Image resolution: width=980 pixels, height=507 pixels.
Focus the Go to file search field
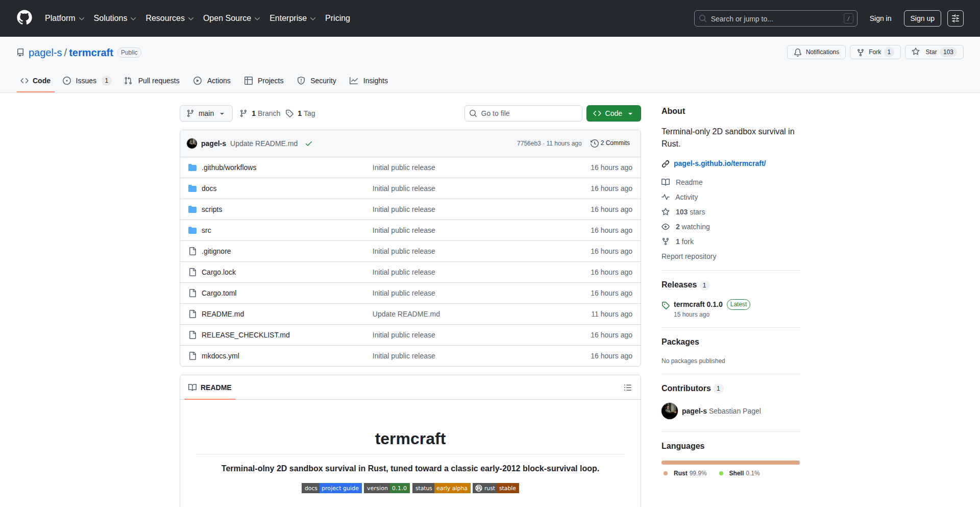point(523,113)
